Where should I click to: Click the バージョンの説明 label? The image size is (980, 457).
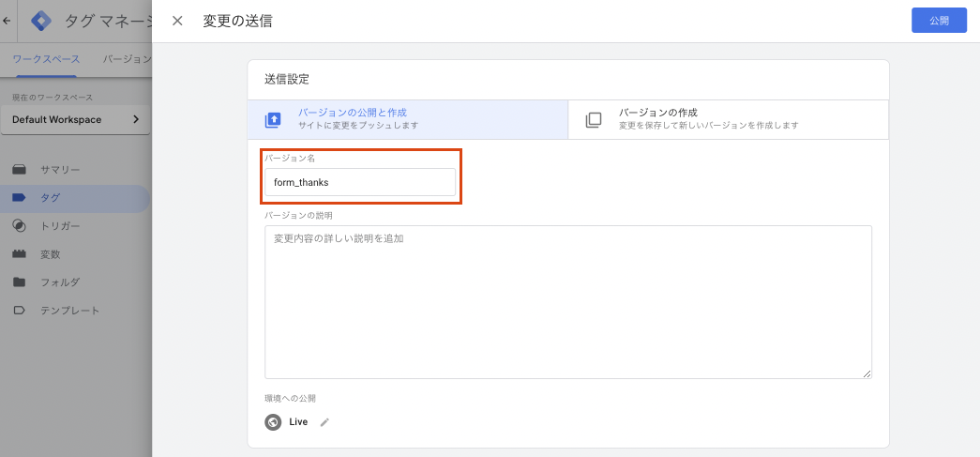298,215
